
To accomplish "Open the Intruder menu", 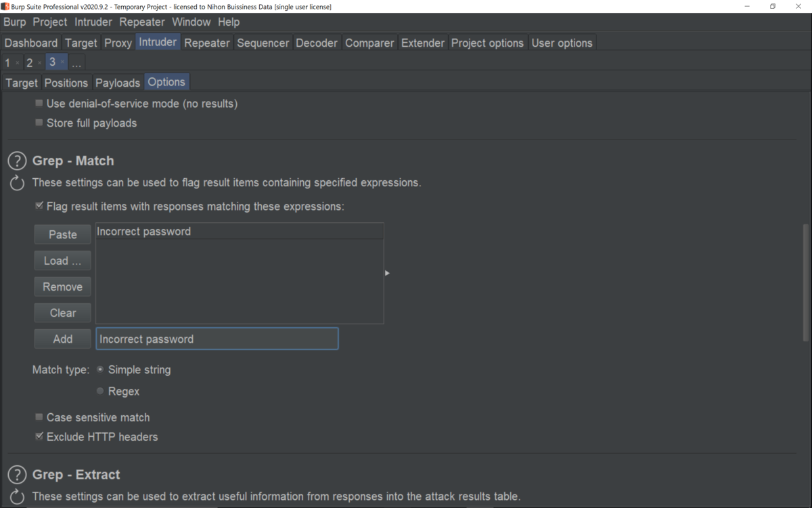I will pyautogui.click(x=93, y=22).
